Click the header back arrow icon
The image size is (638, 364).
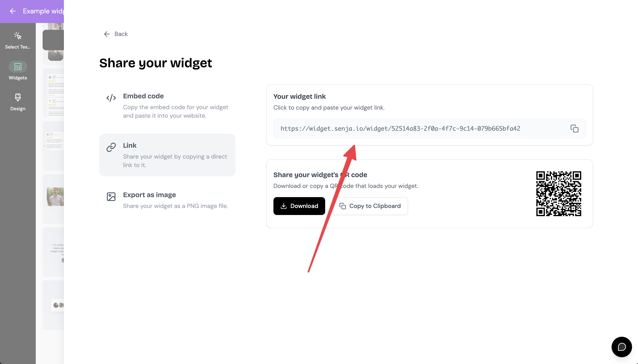coord(13,11)
